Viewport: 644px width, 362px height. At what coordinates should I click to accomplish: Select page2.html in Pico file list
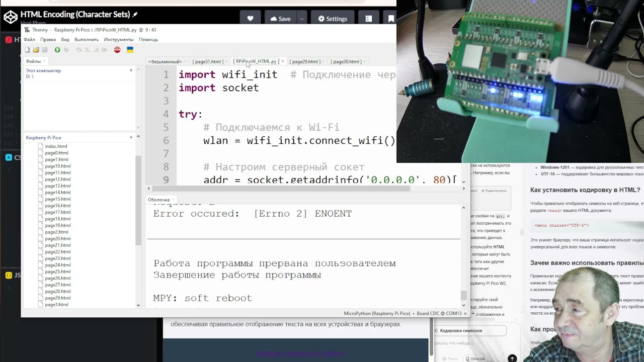[56, 232]
